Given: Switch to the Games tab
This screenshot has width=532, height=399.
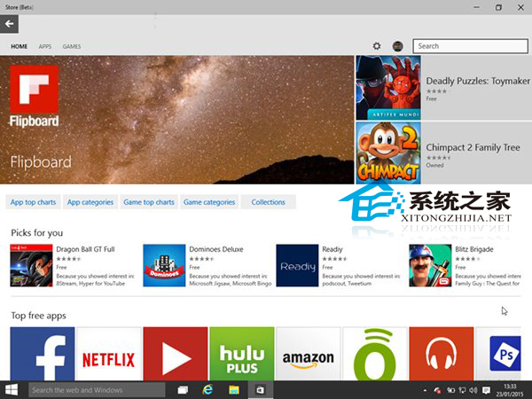Looking at the screenshot, I should (x=71, y=46).
